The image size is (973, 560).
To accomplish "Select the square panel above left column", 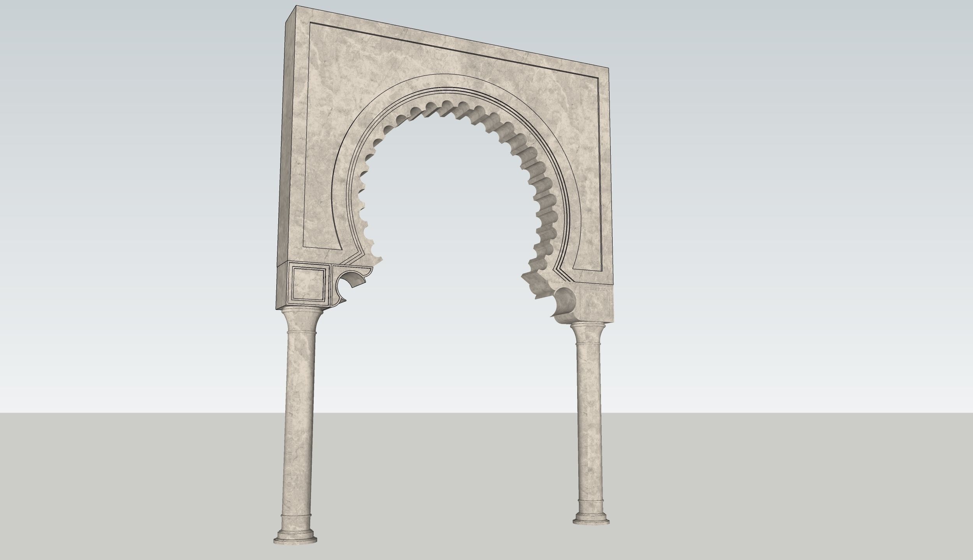I will (308, 285).
